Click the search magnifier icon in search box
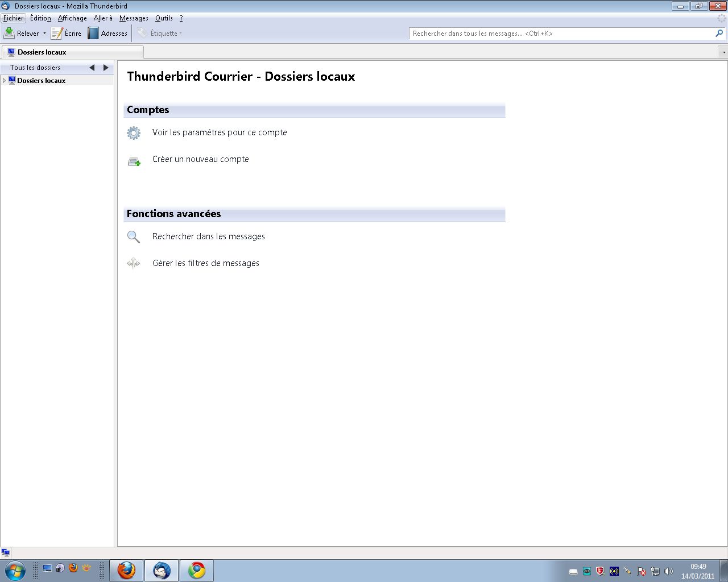The width and height of the screenshot is (728, 582). point(719,34)
